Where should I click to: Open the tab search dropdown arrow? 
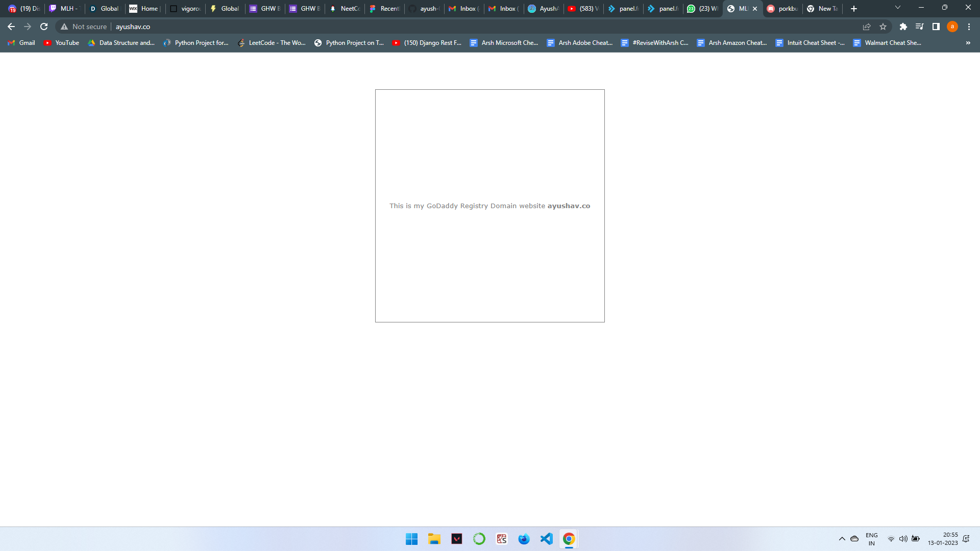(x=897, y=8)
